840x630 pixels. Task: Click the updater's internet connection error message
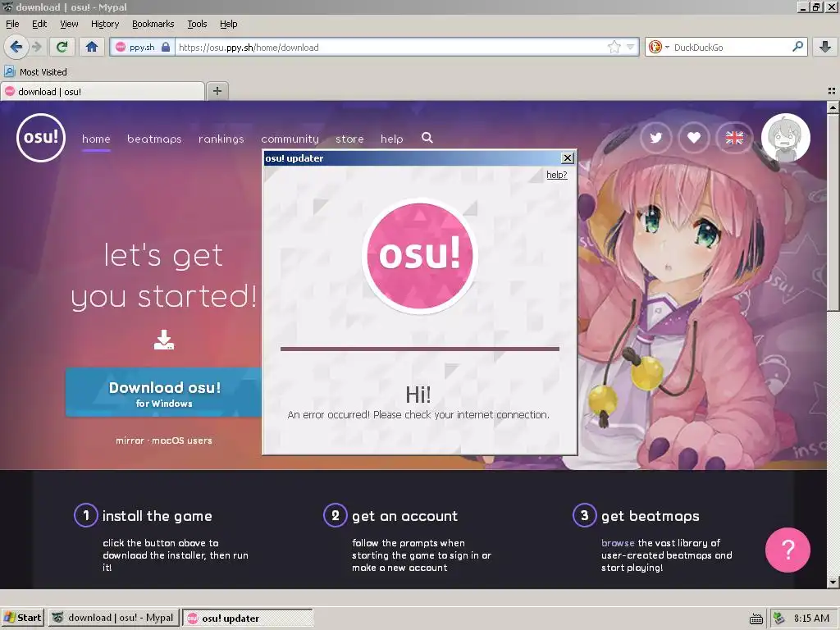pos(418,414)
